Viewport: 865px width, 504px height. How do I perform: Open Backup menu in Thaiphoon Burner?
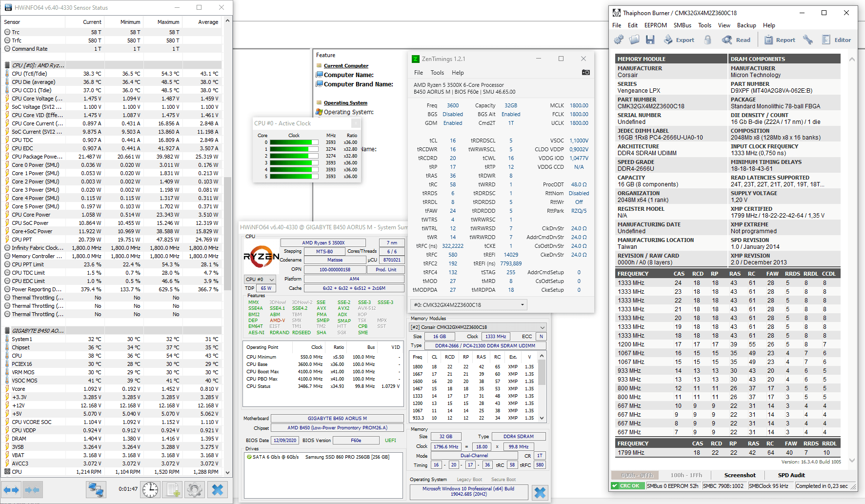pyautogui.click(x=746, y=25)
